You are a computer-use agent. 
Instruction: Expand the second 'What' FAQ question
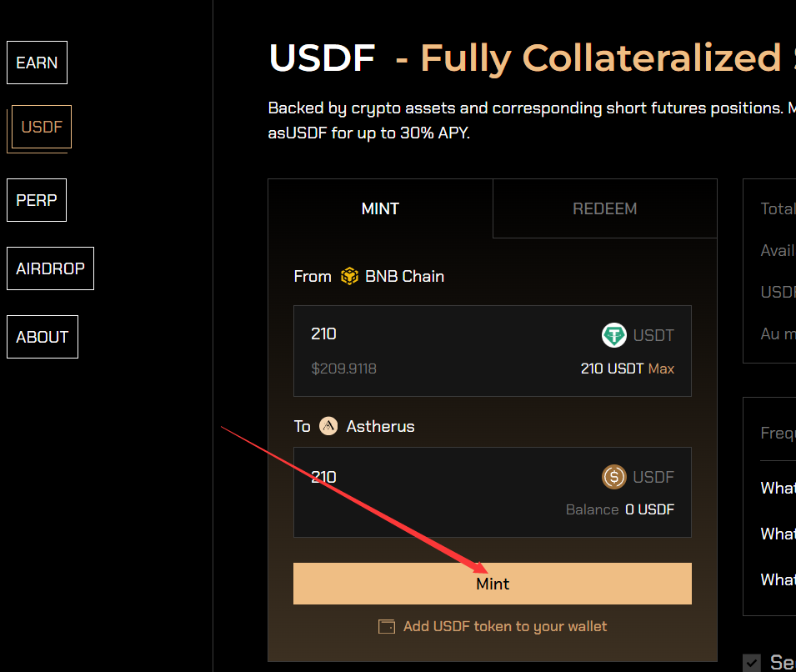pyautogui.click(x=778, y=534)
